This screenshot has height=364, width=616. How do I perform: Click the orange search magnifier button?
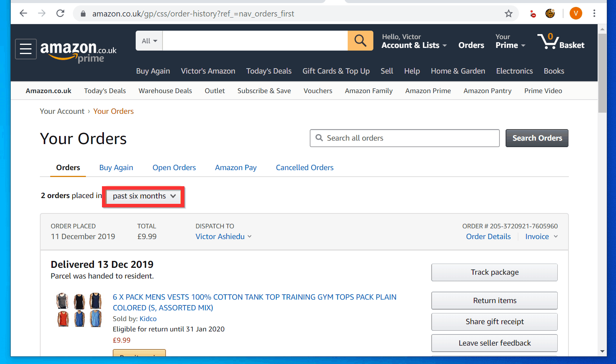(x=360, y=40)
